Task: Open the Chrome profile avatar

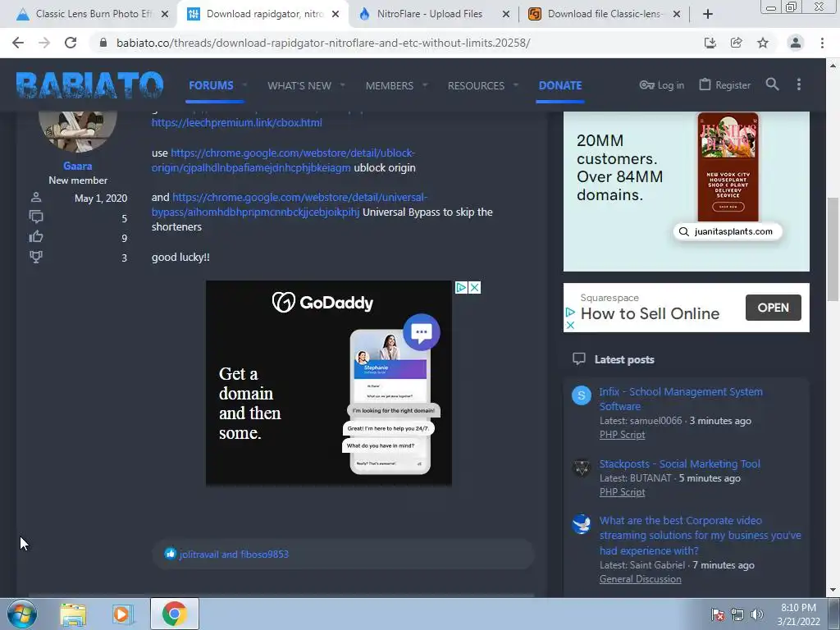Action: [x=796, y=43]
